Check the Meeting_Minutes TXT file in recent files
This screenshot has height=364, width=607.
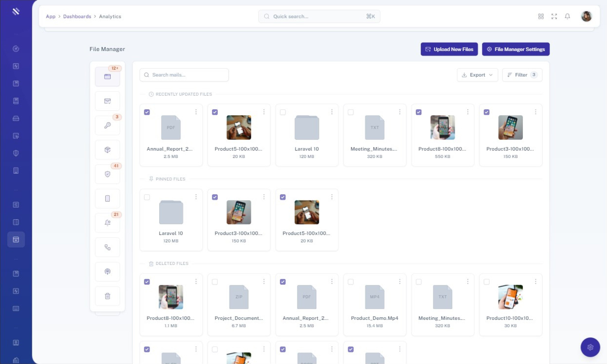point(351,112)
